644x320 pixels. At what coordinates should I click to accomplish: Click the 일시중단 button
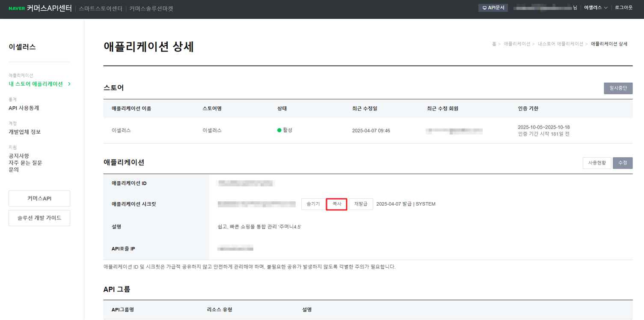coord(618,88)
